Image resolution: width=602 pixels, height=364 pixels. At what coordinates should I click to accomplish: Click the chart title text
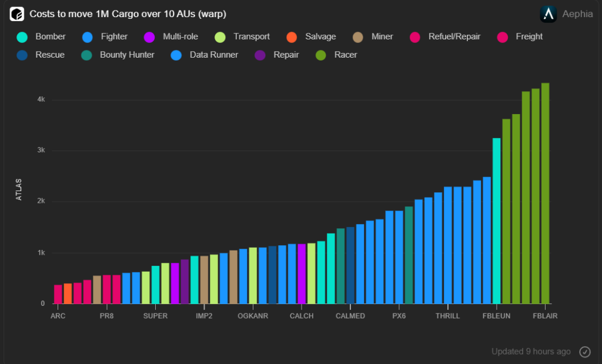point(128,14)
